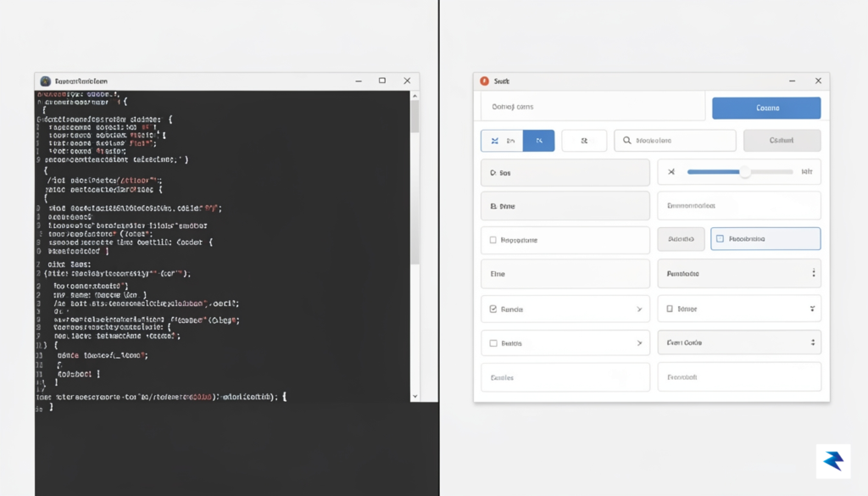Close the settings dialog window

tap(818, 81)
